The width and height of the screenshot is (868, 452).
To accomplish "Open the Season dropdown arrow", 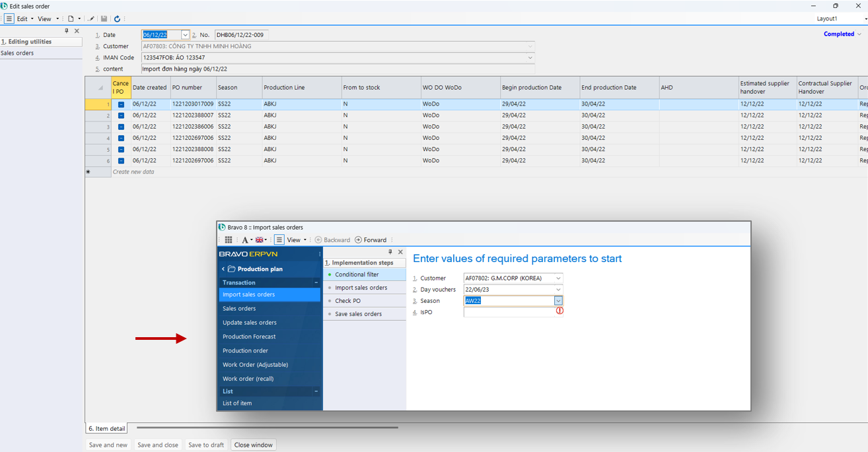I will point(558,301).
